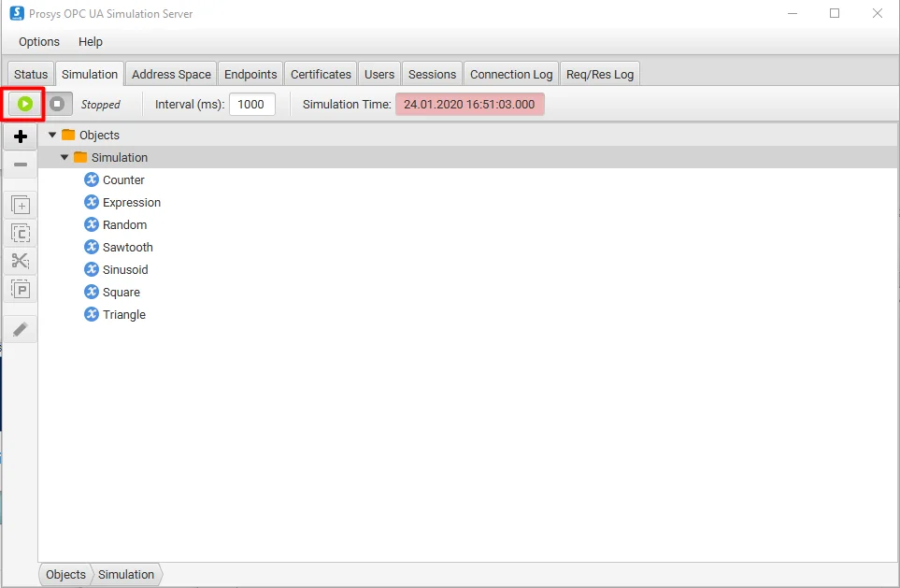The width and height of the screenshot is (900, 588).
Task: Click the duplicate node icon with a plus
Action: coord(21,205)
